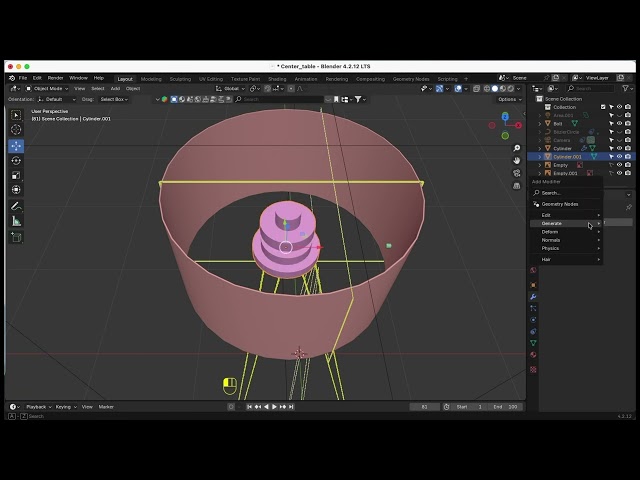Open Object Mode dropdown
640x480 pixels.
pyautogui.click(x=47, y=89)
